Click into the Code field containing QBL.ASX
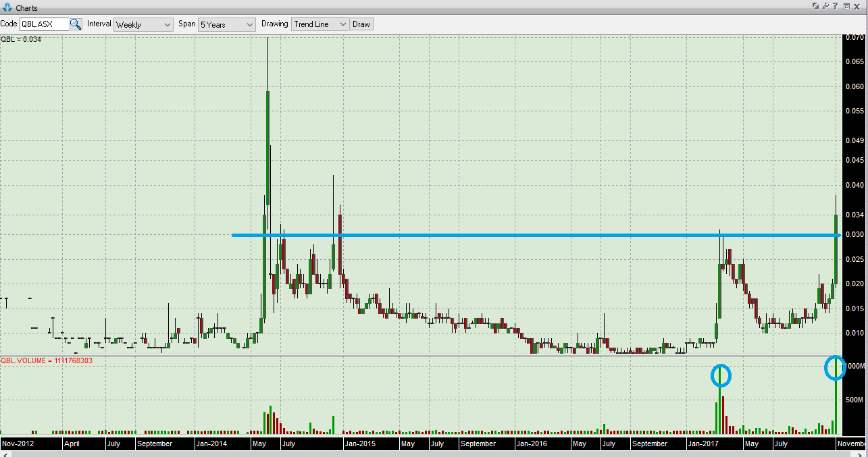This screenshot has height=457, width=868. point(44,24)
